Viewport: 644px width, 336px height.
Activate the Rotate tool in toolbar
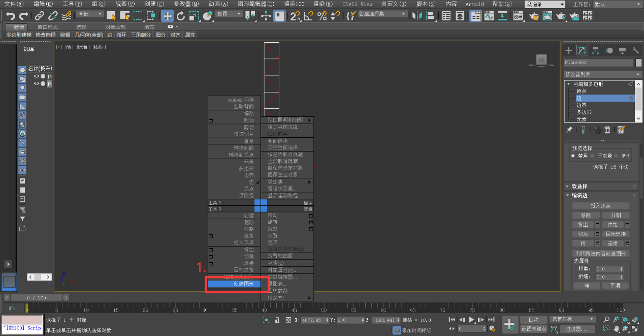pos(181,16)
